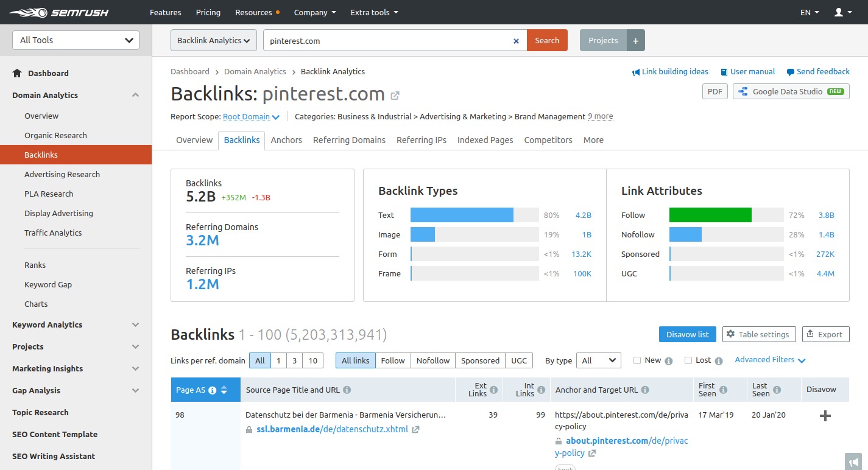
Task: Click the Export button
Action: tap(825, 334)
